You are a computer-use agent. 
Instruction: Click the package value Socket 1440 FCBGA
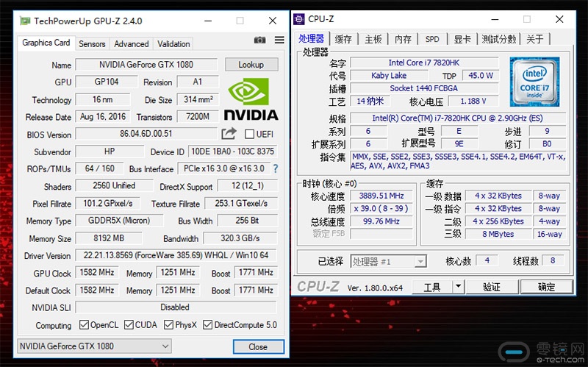[x=424, y=88]
